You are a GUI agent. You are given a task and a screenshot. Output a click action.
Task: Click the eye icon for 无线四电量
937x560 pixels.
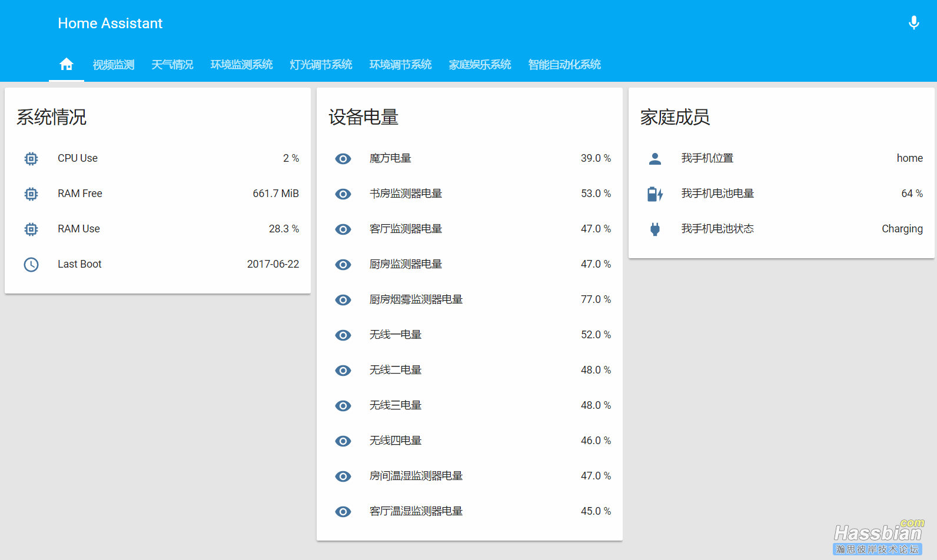coord(343,441)
